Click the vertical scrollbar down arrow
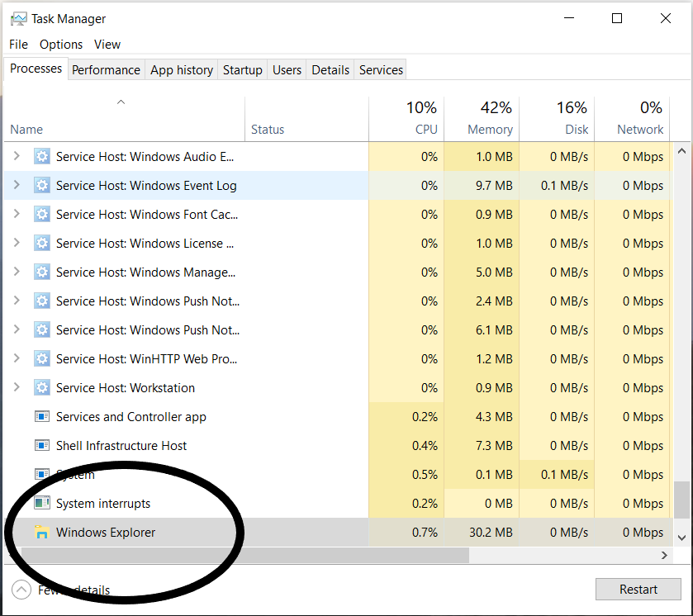The image size is (693, 616). (x=681, y=538)
